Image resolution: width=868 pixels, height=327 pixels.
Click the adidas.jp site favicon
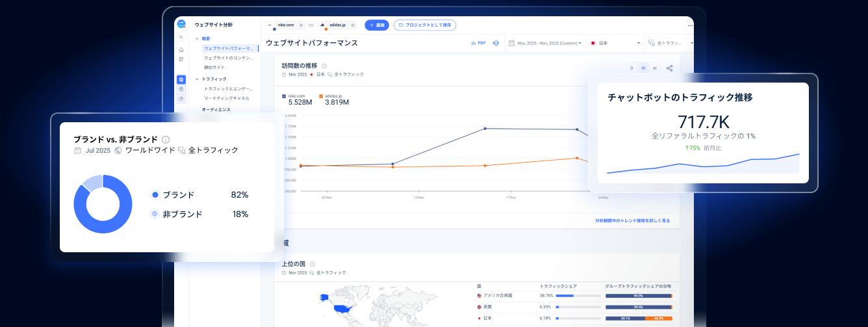(322, 25)
